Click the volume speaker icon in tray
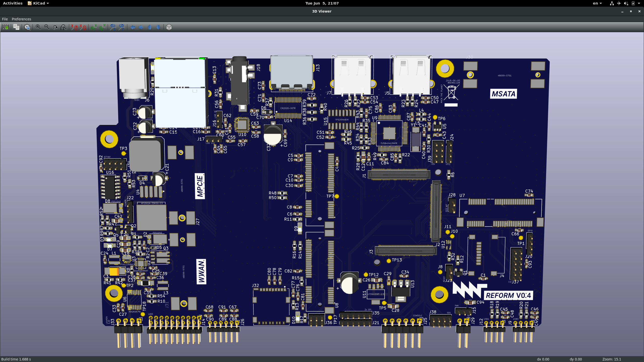This screenshot has width=644, height=362. pos(626,3)
